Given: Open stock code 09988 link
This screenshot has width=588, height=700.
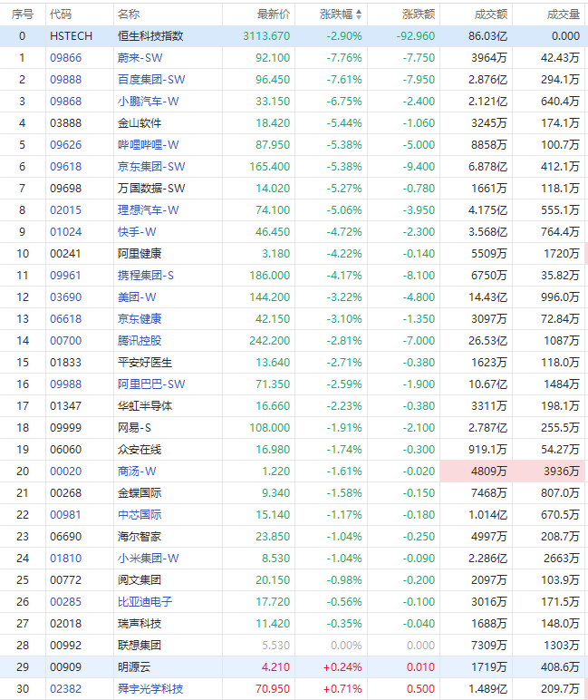Looking at the screenshot, I should pyautogui.click(x=65, y=384).
